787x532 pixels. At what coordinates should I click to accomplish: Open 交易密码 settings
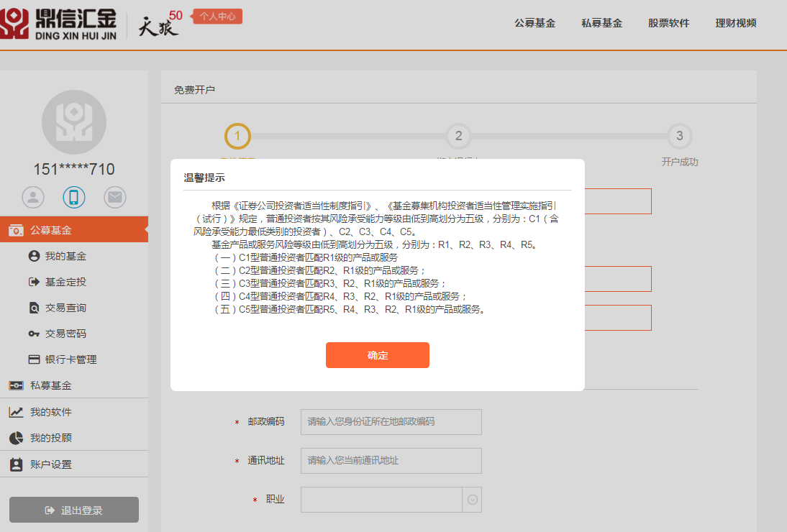pyautogui.click(x=65, y=334)
